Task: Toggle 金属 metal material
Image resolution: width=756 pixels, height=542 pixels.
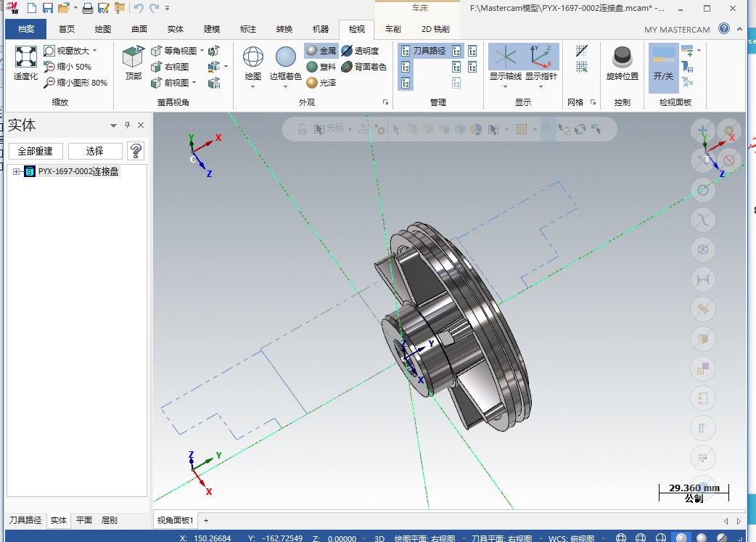Action: (321, 51)
